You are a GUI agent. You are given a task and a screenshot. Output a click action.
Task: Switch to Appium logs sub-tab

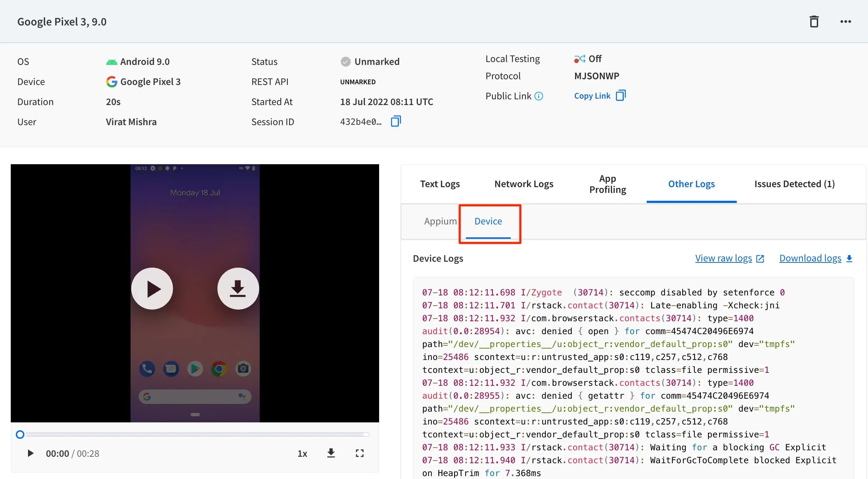coord(440,221)
